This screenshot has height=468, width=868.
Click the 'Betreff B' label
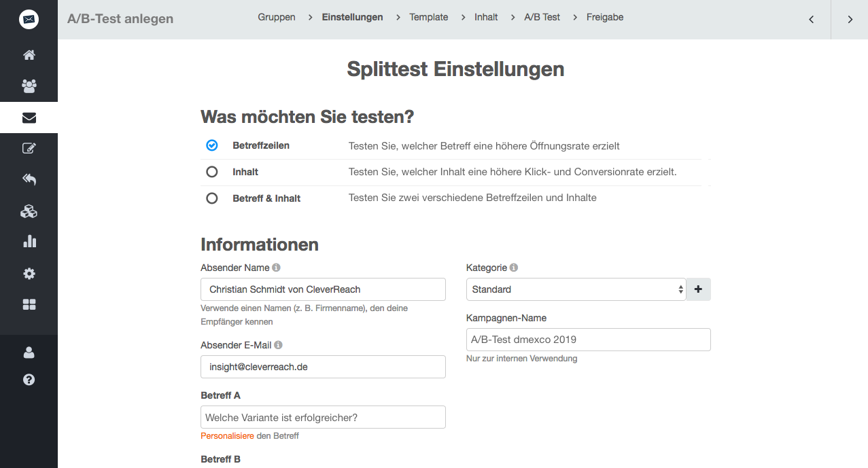[x=221, y=459]
